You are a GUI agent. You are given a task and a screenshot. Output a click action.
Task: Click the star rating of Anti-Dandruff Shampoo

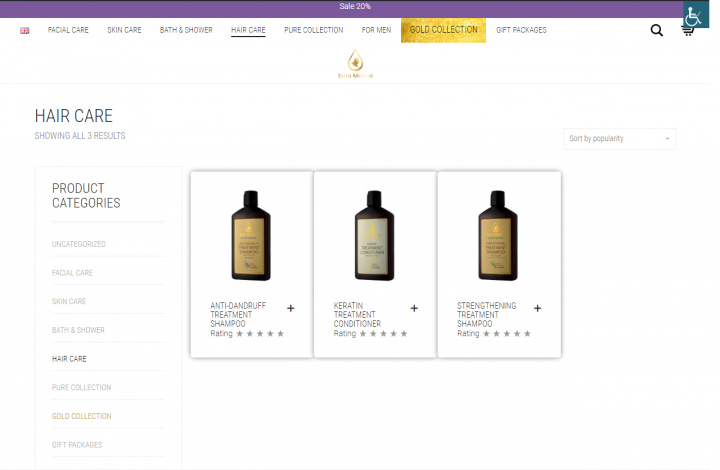click(x=260, y=334)
